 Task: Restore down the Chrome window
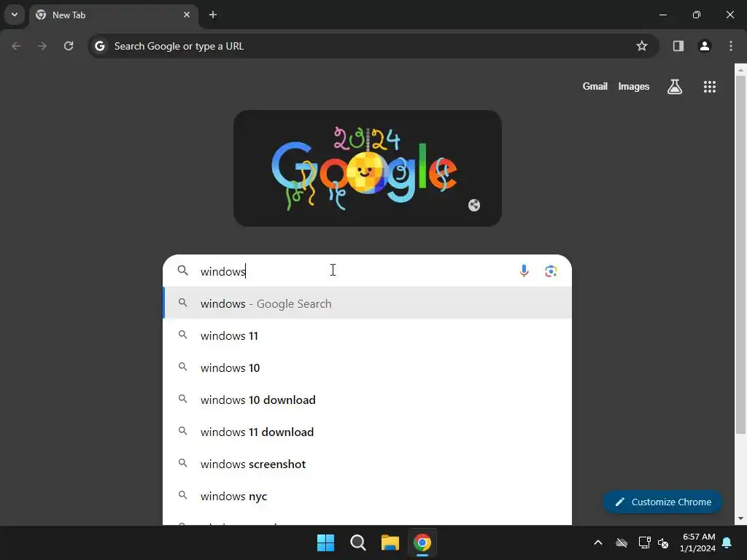(697, 15)
